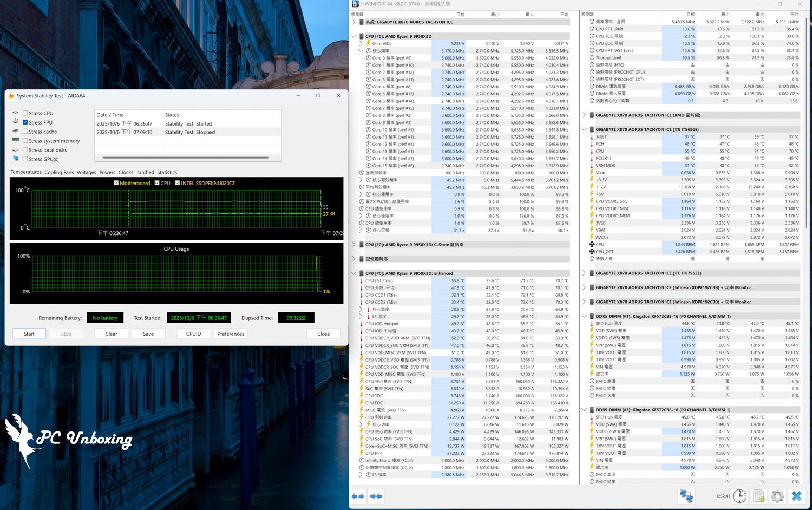
Task: Open the remote network monitoring icon
Action: [686, 496]
